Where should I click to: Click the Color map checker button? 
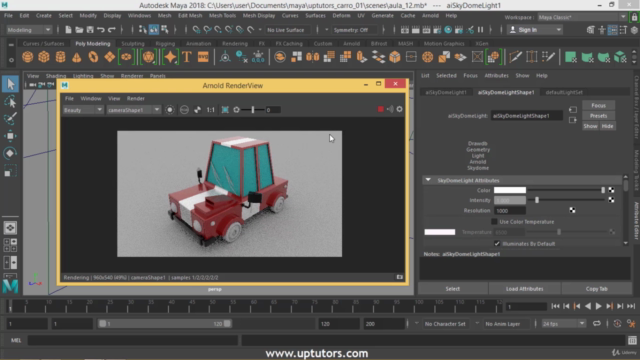click(x=611, y=190)
